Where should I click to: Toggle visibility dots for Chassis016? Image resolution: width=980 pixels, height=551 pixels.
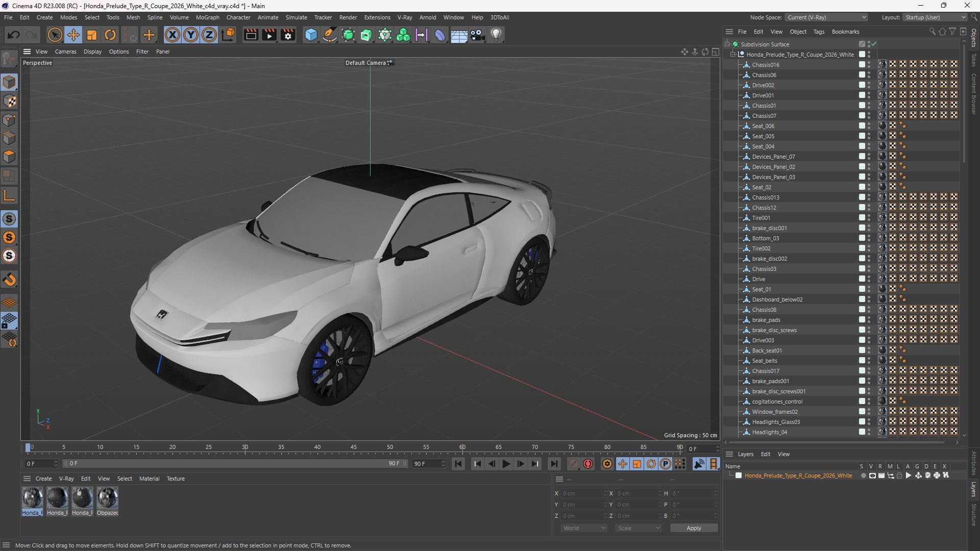click(x=869, y=65)
